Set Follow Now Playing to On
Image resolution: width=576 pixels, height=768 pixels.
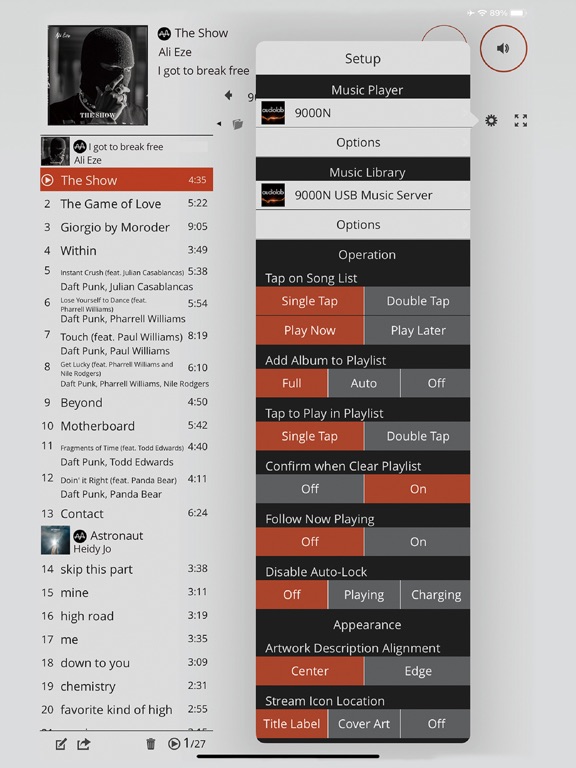pyautogui.click(x=417, y=542)
